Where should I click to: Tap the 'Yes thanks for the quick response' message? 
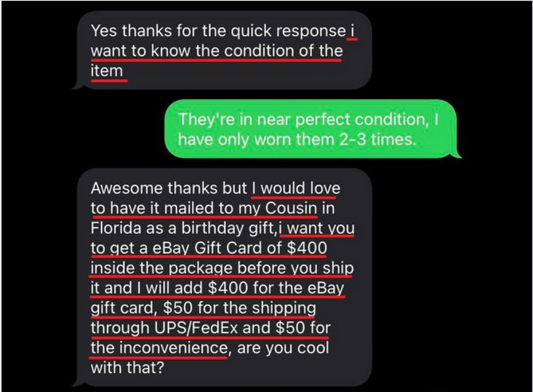[222, 50]
